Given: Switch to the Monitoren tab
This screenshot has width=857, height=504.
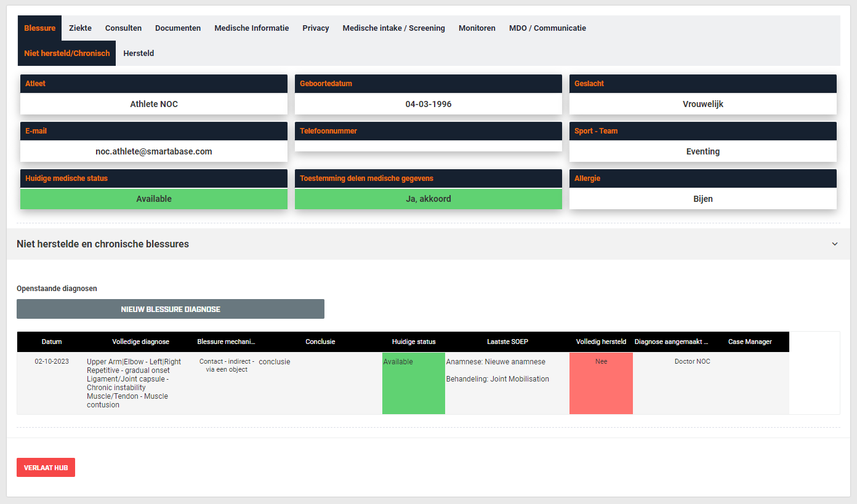Looking at the screenshot, I should 477,28.
